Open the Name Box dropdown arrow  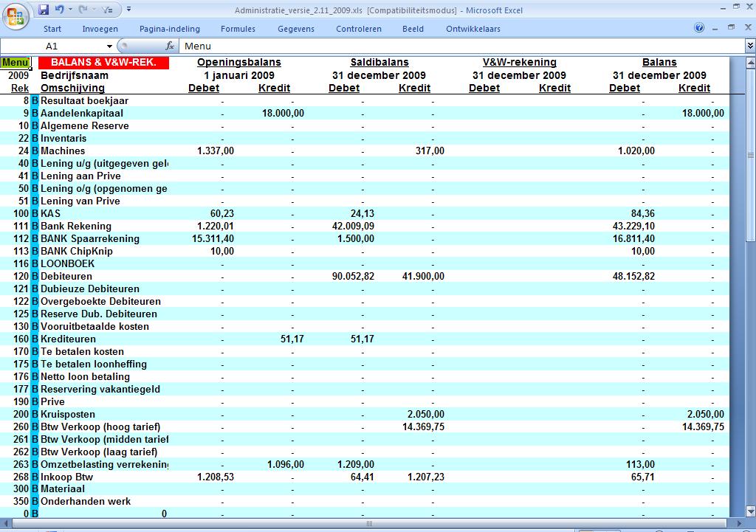point(109,46)
